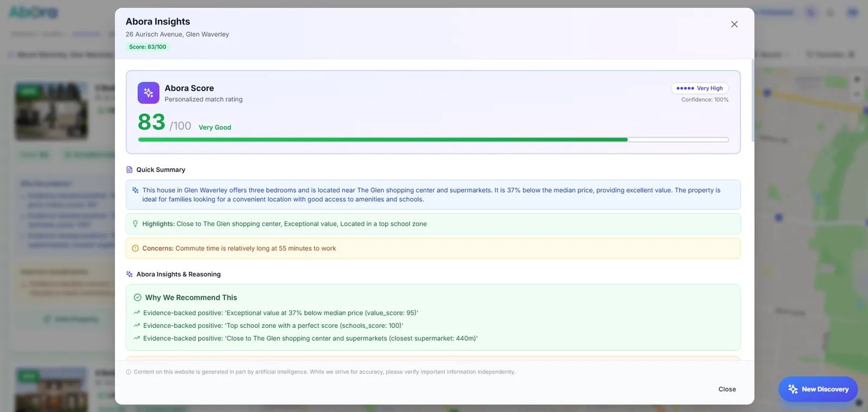The width and height of the screenshot is (868, 412).
Task: Click the 'Why We Recommend This' heading
Action: (191, 297)
